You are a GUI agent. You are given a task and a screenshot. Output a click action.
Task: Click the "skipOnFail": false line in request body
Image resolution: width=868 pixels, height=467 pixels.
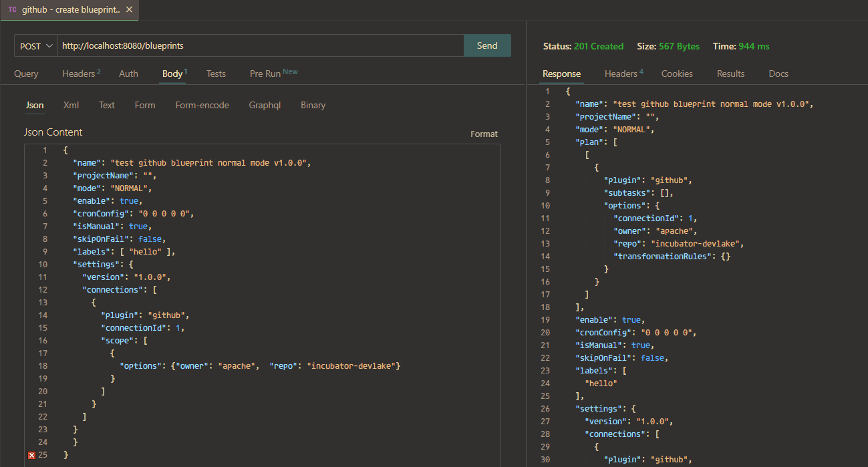(x=119, y=239)
